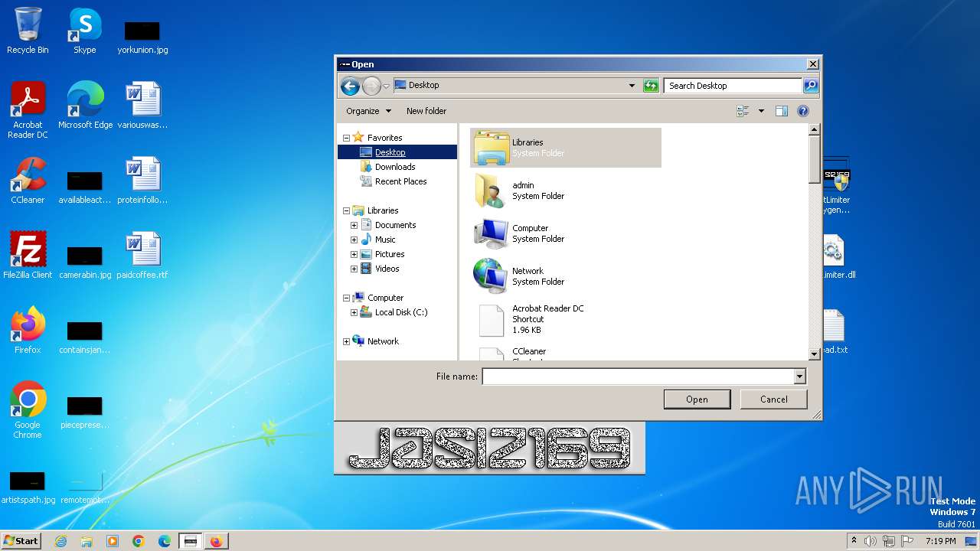The height and width of the screenshot is (551, 980).
Task: Click the File name input field
Action: click(x=638, y=377)
